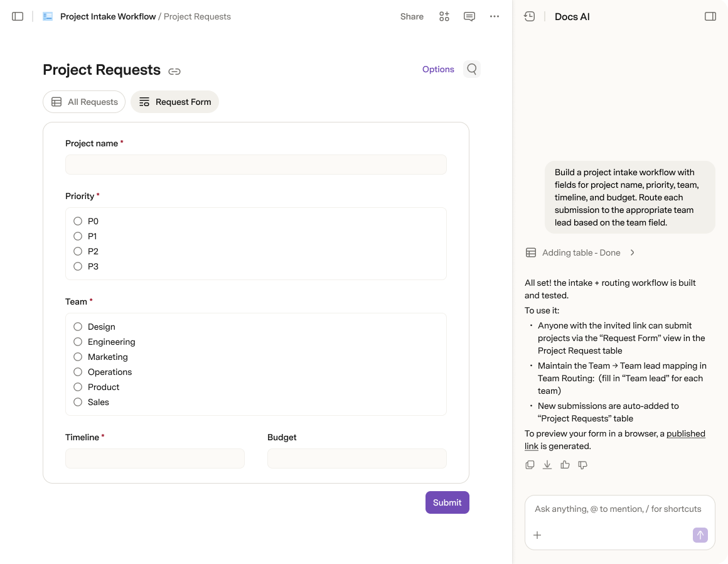Switch to the All Requests tab
Screen dimensions: 728x564
(84, 102)
